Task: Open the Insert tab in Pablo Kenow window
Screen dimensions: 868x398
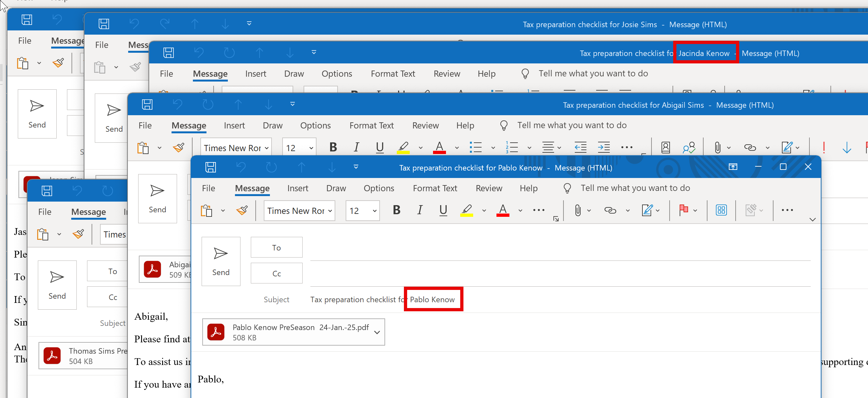Action: [297, 188]
